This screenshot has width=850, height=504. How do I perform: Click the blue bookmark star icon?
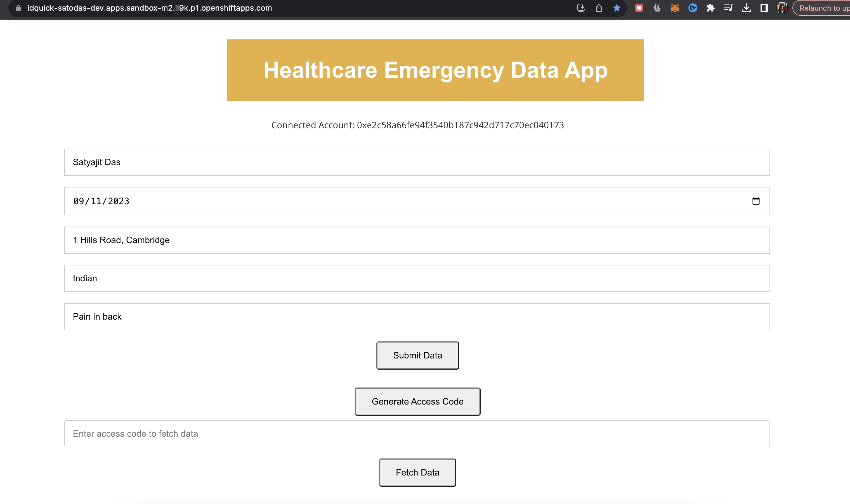pos(617,8)
